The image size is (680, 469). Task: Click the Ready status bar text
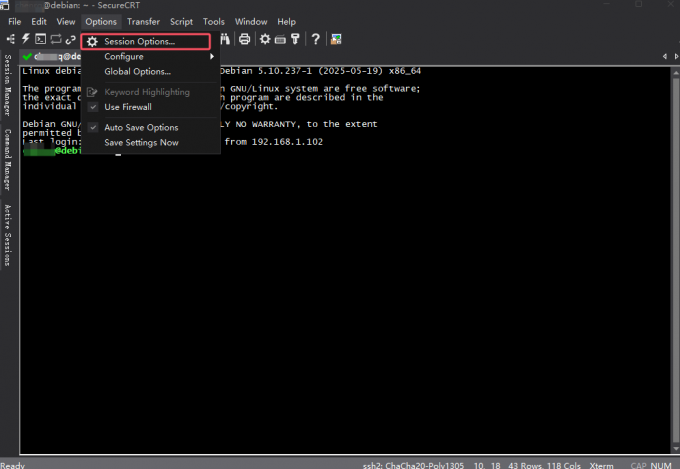(x=13, y=465)
